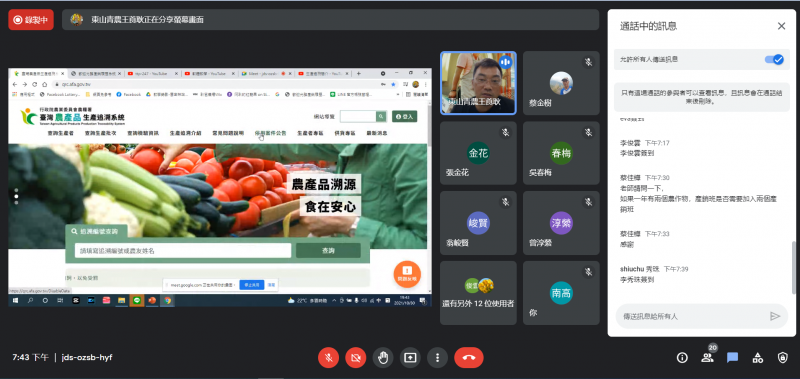
Task: Toggle 允許所有人傳送訊息 switch
Action: [774, 60]
